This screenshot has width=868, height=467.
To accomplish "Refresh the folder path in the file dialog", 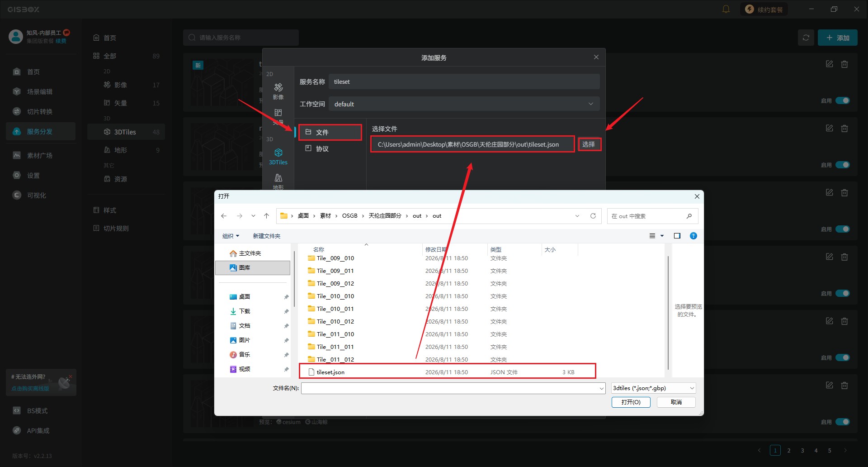I will [x=593, y=216].
